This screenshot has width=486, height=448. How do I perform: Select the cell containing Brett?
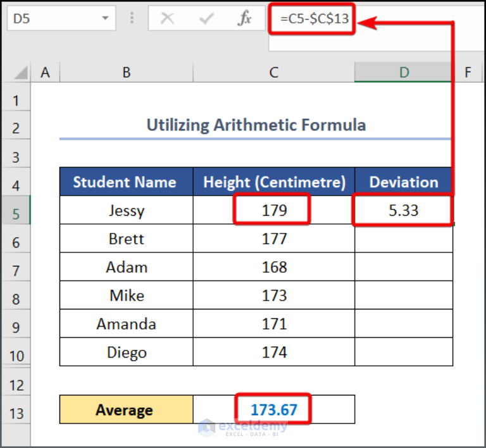coord(126,239)
